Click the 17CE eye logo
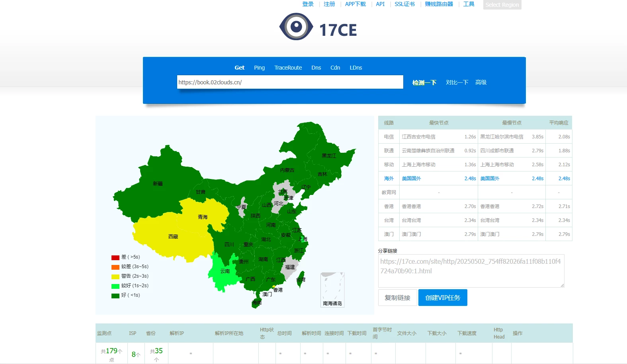The image size is (627, 364). click(x=296, y=27)
